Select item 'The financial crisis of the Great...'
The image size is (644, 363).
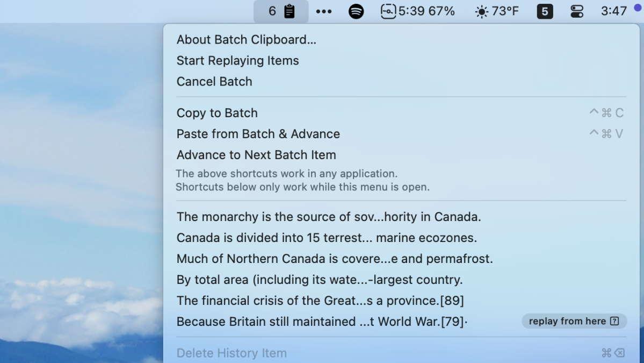pyautogui.click(x=401, y=301)
